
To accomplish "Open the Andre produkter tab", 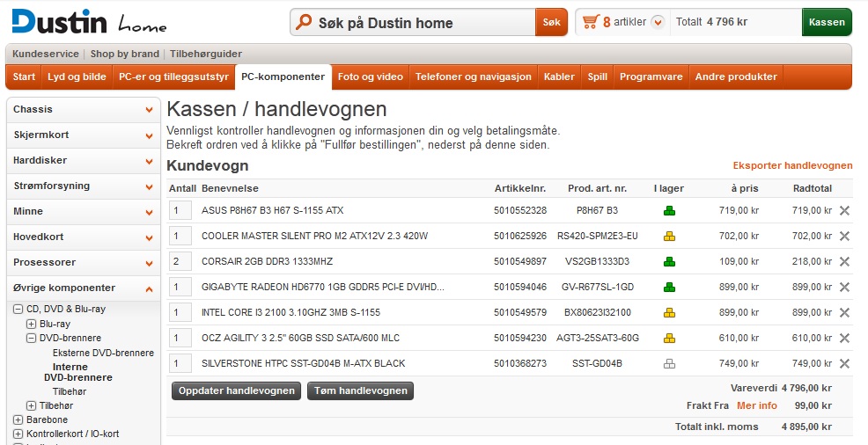I will pos(736,77).
